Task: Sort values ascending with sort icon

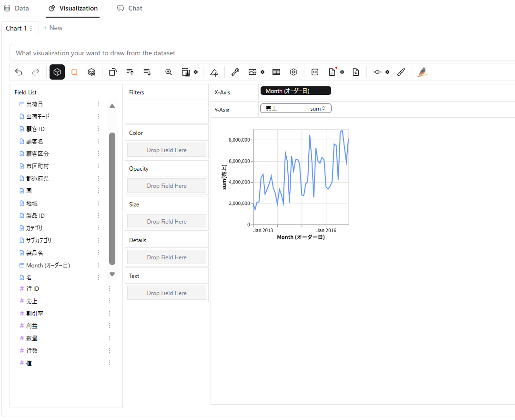Action: (130, 72)
